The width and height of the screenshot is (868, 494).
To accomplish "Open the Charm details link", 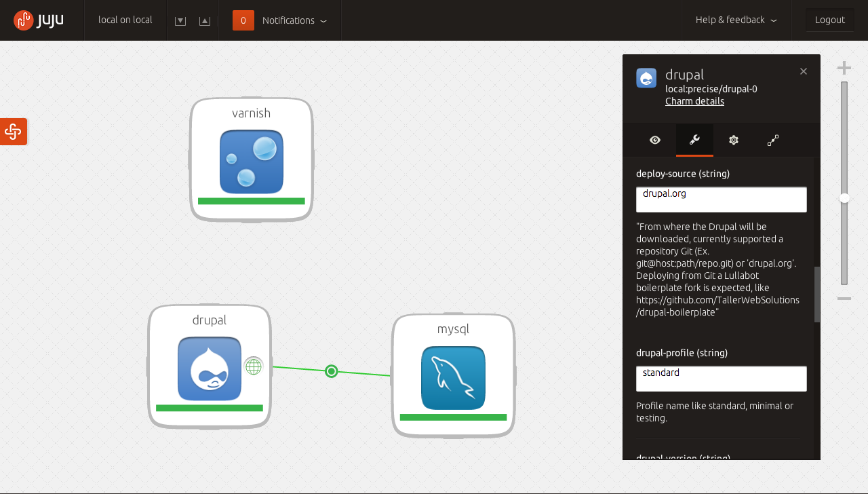I will (694, 101).
